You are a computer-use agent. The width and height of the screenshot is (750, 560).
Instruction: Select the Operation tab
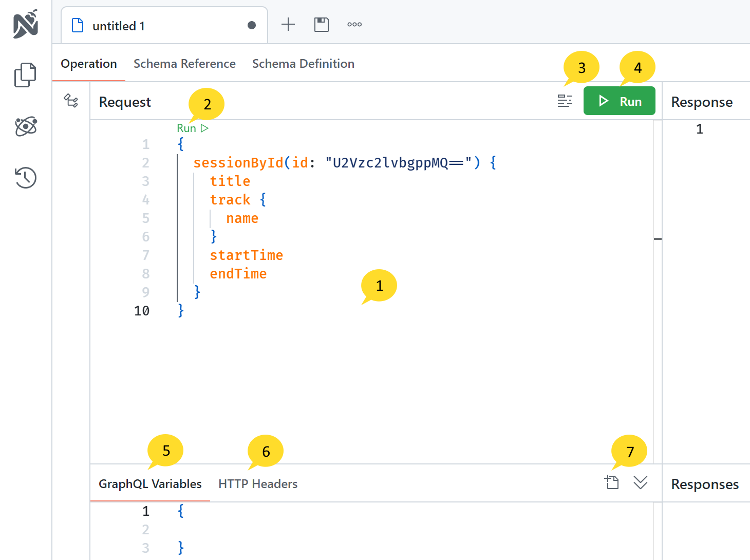[x=89, y=64]
